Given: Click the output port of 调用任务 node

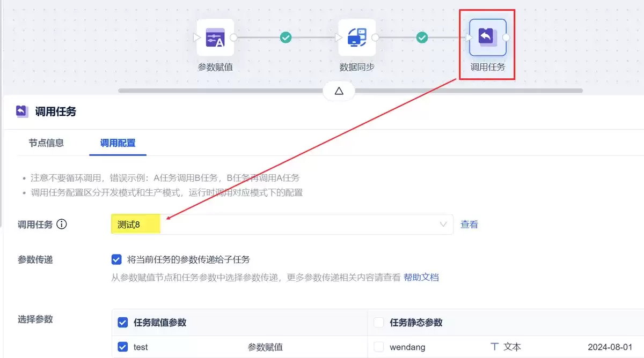Looking at the screenshot, I should [x=506, y=38].
